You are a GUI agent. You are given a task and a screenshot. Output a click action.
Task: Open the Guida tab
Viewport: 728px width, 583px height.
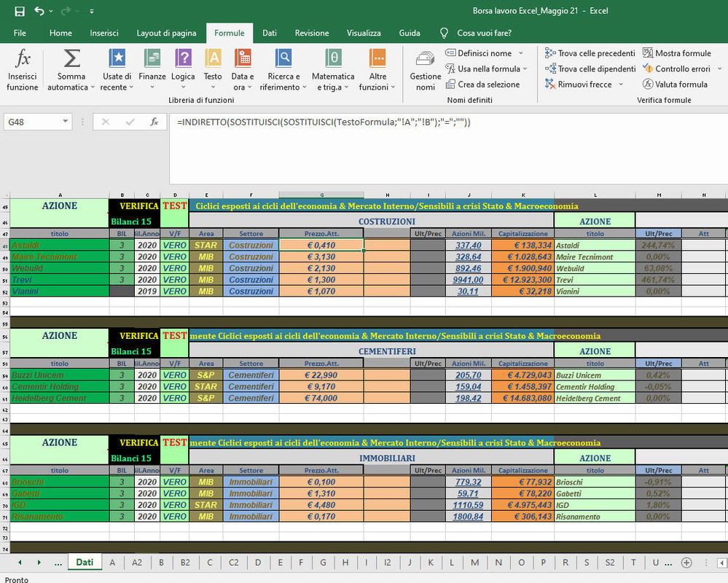point(410,33)
